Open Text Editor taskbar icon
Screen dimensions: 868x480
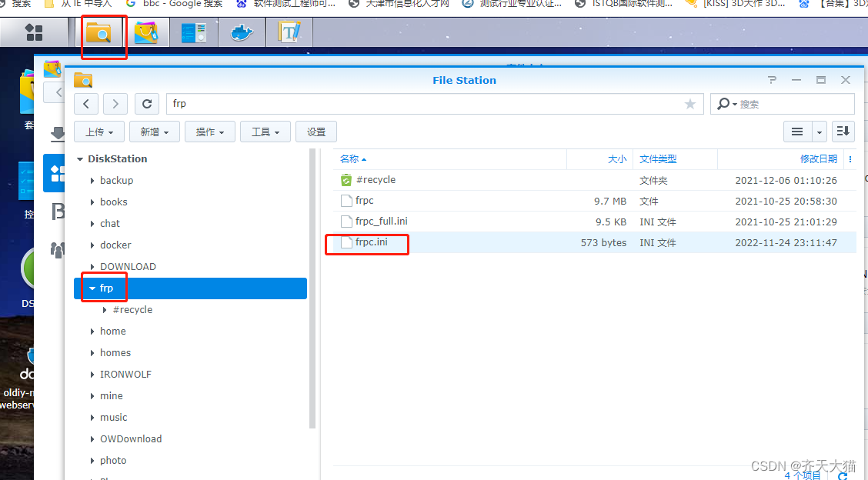pos(289,32)
